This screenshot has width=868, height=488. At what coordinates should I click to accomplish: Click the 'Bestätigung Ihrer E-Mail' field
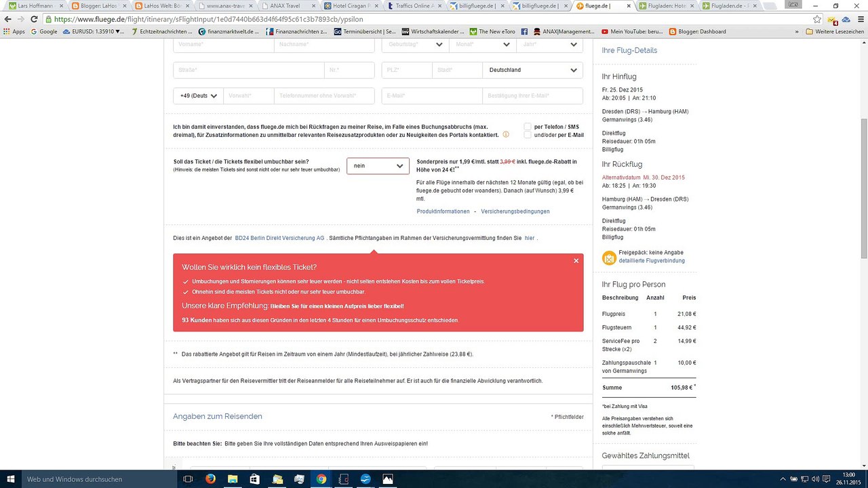coord(533,96)
